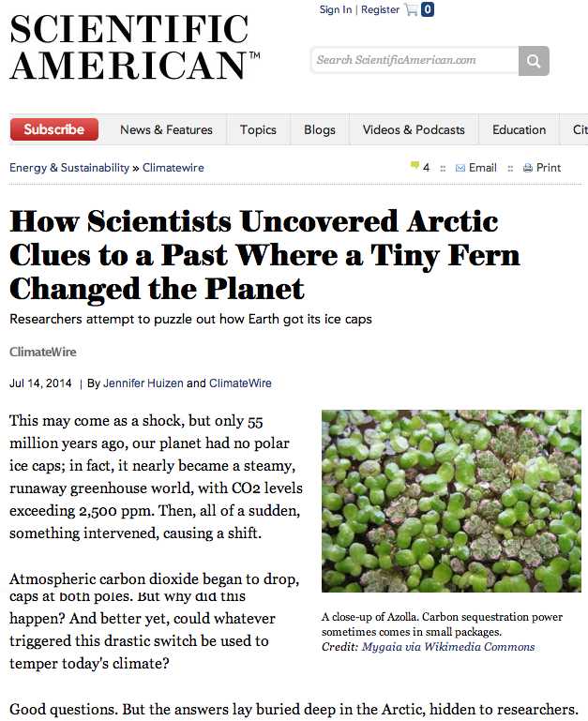
Task: Click the Azolla fern photo
Action: [x=451, y=501]
